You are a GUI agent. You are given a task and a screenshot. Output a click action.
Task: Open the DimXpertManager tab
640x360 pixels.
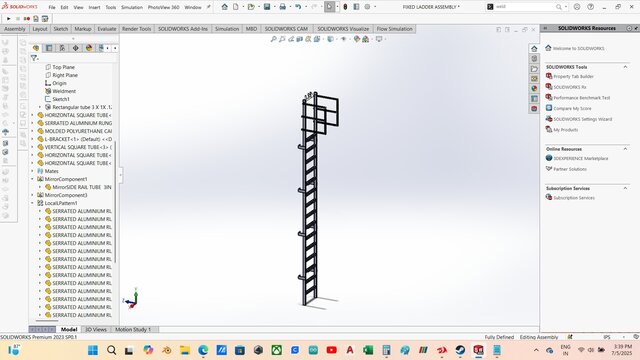(x=76, y=48)
